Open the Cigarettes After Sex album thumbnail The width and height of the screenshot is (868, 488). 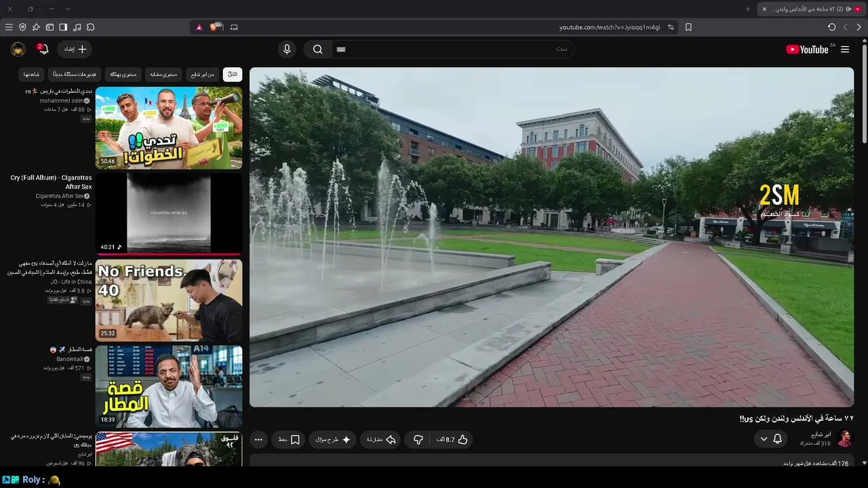[169, 213]
